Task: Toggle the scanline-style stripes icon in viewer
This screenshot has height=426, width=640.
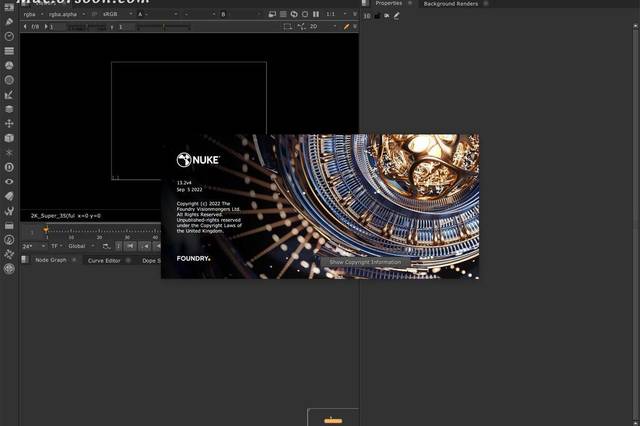Action: tap(283, 14)
